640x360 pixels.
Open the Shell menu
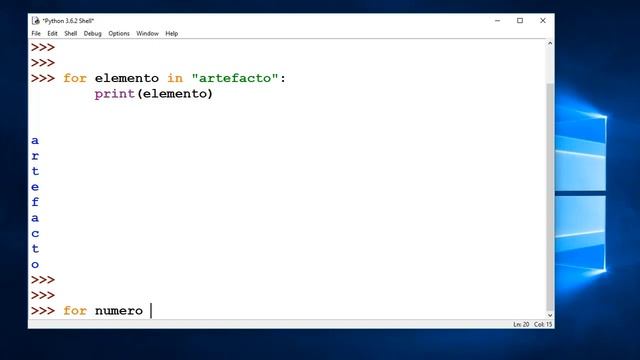pyautogui.click(x=71, y=33)
